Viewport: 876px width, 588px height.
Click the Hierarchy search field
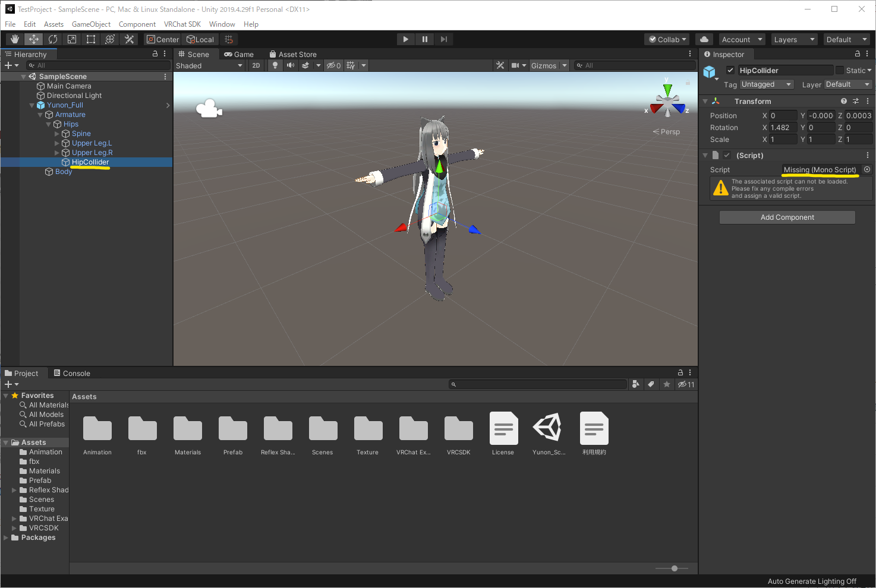(98, 65)
